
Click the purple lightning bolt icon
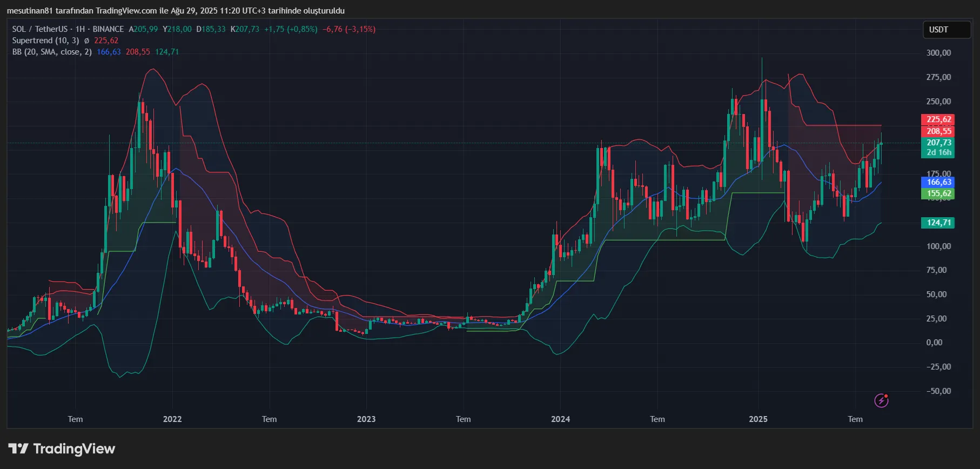click(881, 400)
